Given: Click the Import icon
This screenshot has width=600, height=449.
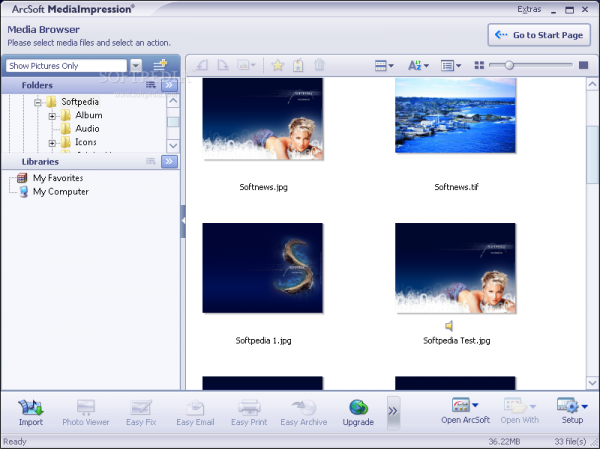Looking at the screenshot, I should (x=30, y=408).
